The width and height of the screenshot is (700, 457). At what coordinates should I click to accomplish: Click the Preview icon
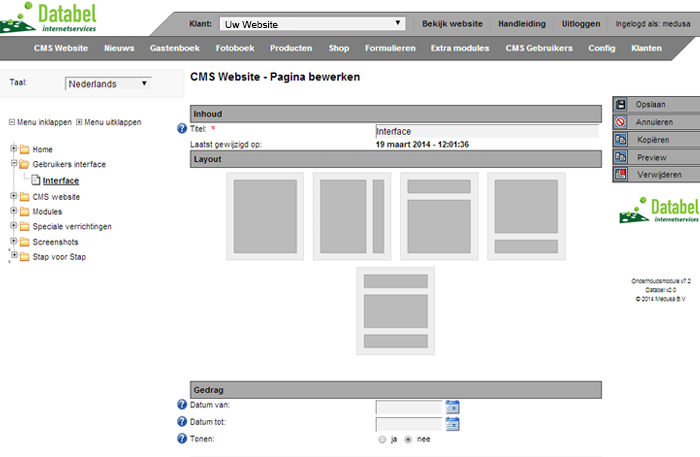pyautogui.click(x=620, y=157)
